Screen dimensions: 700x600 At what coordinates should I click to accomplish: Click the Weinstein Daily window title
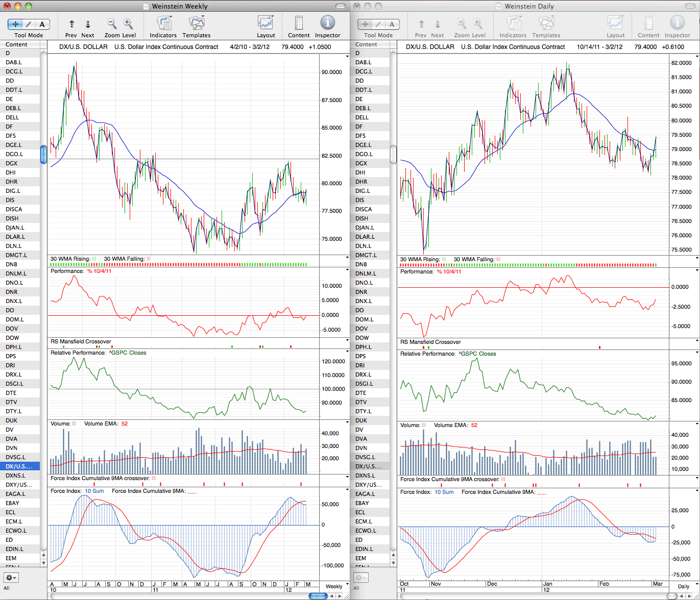coord(529,6)
